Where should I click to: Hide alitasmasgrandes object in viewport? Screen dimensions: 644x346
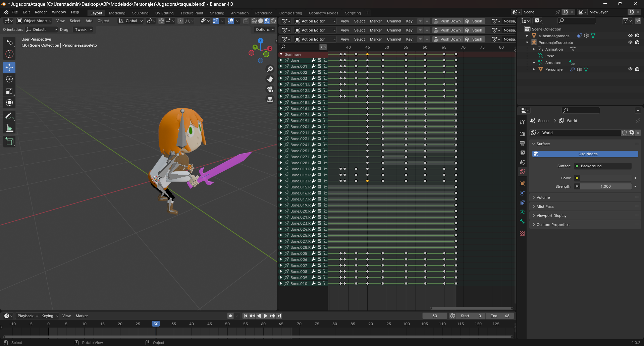[630, 36]
